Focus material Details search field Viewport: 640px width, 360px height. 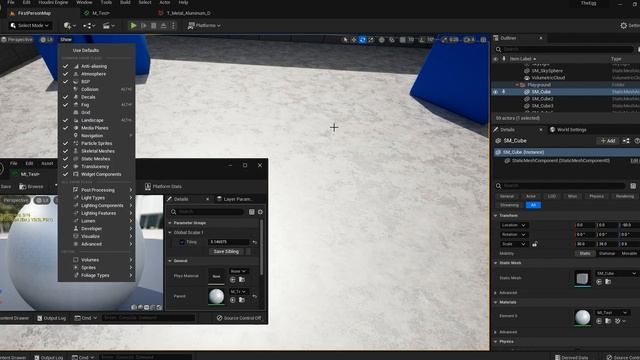206,212
